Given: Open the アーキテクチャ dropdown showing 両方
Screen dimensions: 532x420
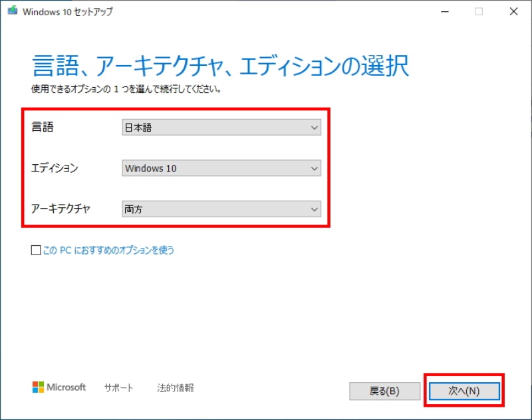Looking at the screenshot, I should (x=221, y=209).
